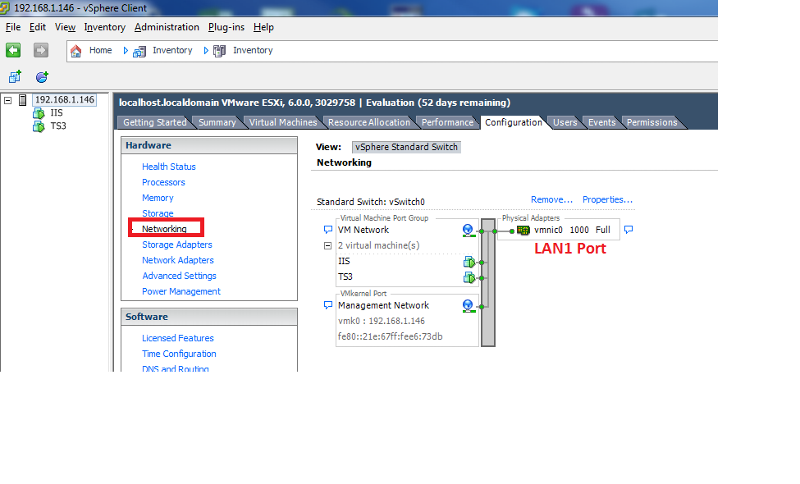
Task: Click the green back navigation arrow
Action: click(13, 50)
